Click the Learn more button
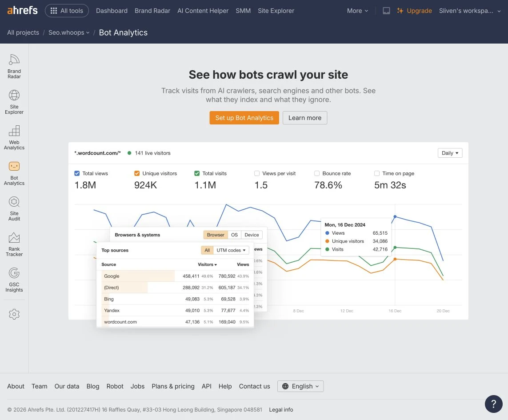This screenshot has height=420, width=508. point(305,118)
